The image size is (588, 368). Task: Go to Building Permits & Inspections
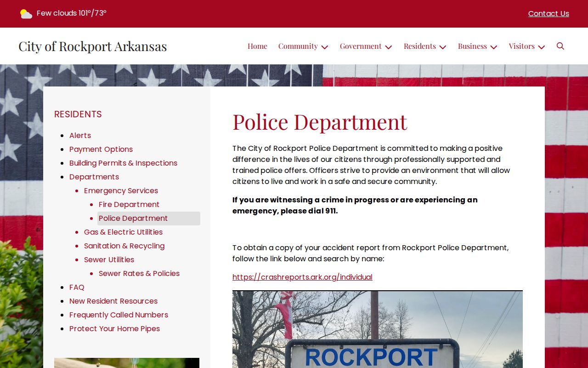click(123, 163)
